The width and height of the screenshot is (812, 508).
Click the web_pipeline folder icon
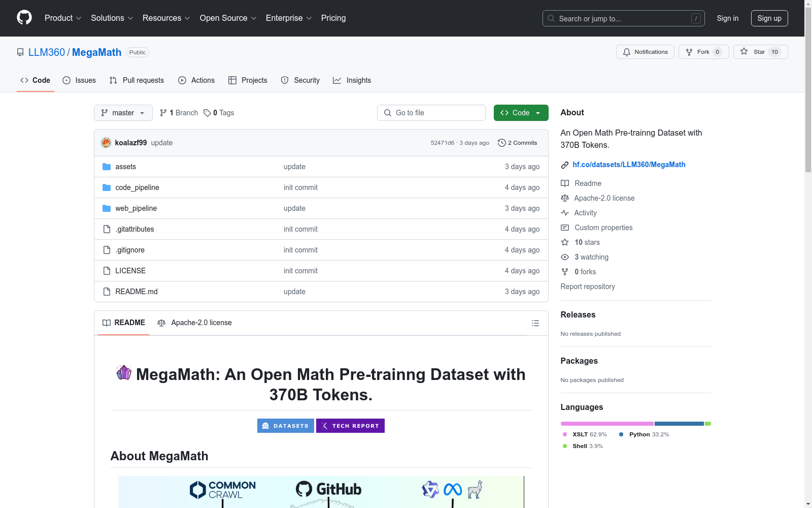point(107,208)
